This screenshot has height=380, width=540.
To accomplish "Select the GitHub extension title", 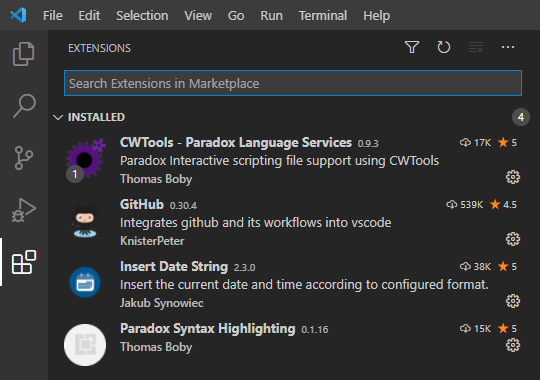I will point(142,205).
